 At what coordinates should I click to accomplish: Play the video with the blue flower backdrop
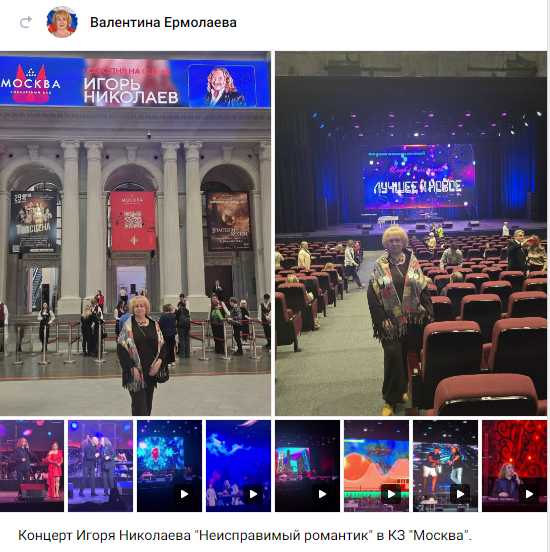(169, 466)
